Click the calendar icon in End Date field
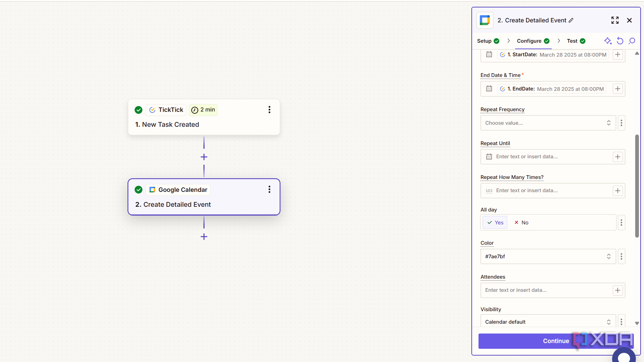The height and width of the screenshot is (362, 644). (x=489, y=88)
